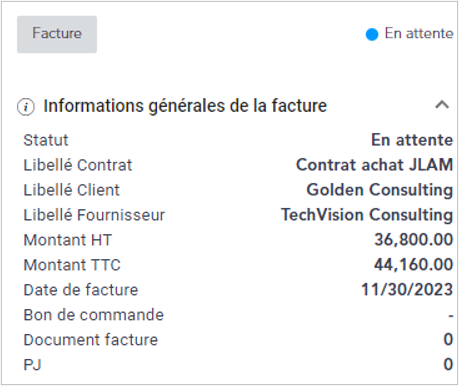Click the Contrat achat JLAM value
The width and height of the screenshot is (459, 386).
click(375, 165)
